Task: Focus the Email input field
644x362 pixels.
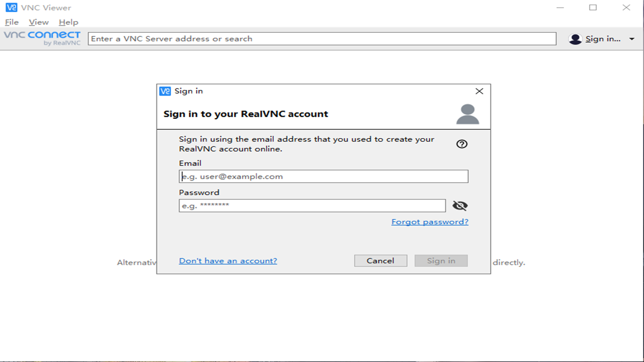Action: (324, 176)
